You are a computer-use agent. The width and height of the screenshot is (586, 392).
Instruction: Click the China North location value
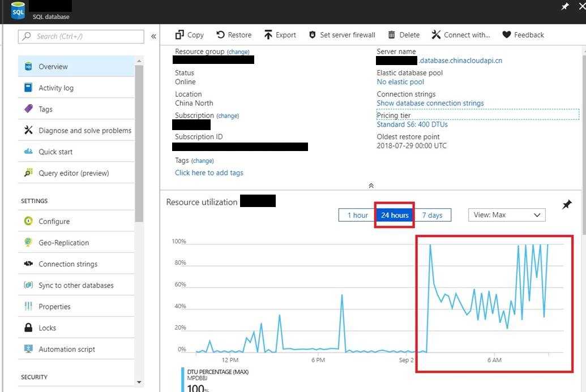click(194, 103)
